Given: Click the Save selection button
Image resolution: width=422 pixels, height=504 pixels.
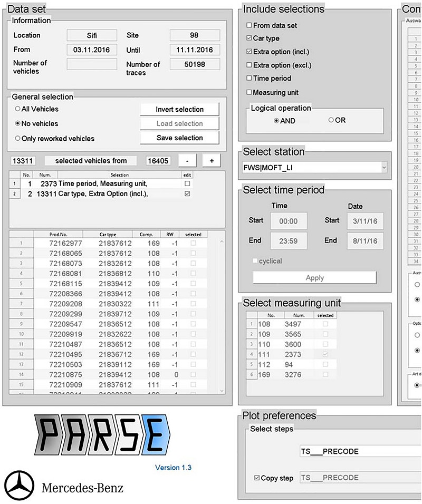Looking at the screenshot, I should click(x=179, y=138).
